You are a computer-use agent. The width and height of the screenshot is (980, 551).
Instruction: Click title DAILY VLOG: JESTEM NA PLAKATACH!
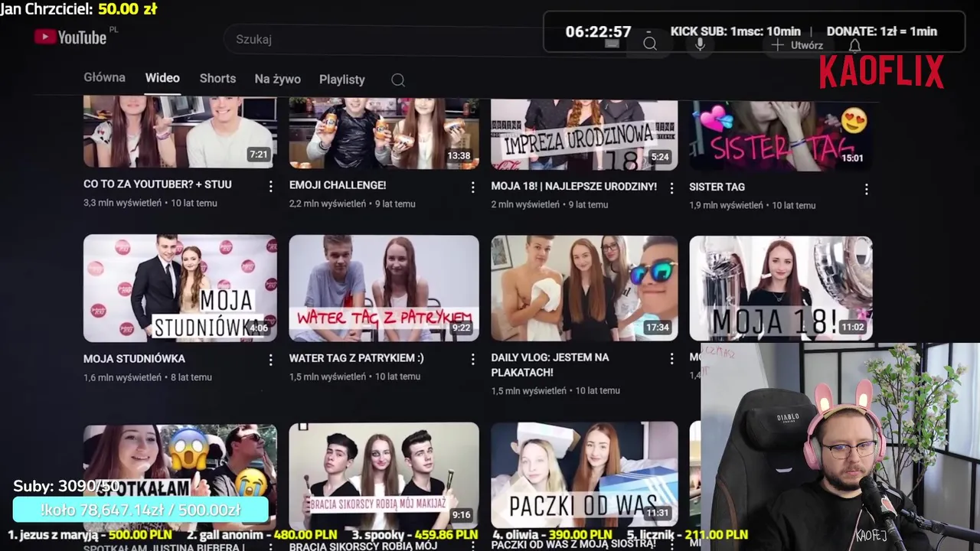click(550, 365)
